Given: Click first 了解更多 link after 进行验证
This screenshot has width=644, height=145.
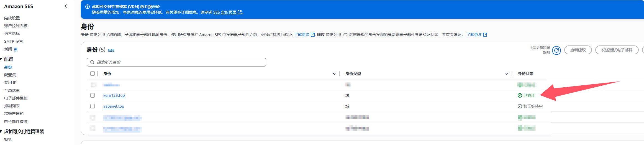Looking at the screenshot, I should 302,35.
